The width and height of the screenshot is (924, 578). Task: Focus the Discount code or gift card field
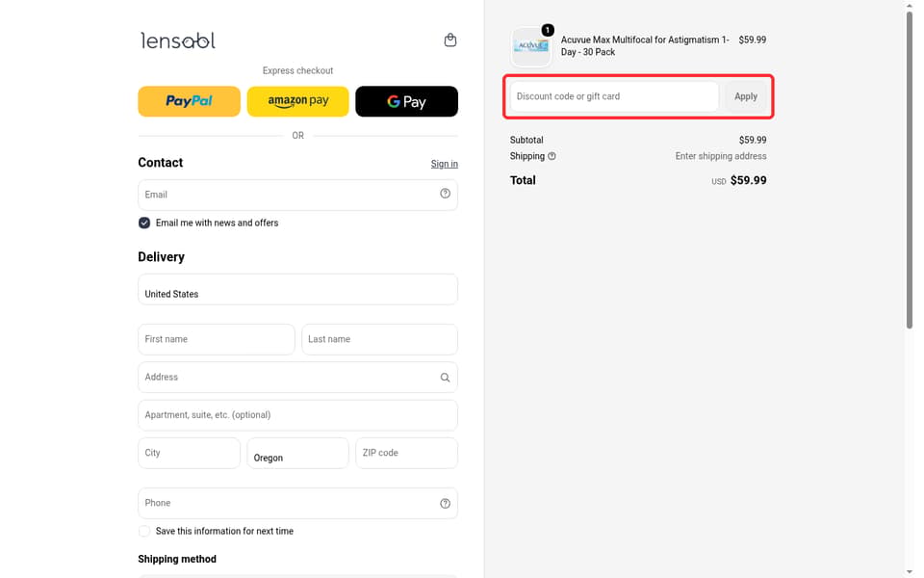coord(614,96)
